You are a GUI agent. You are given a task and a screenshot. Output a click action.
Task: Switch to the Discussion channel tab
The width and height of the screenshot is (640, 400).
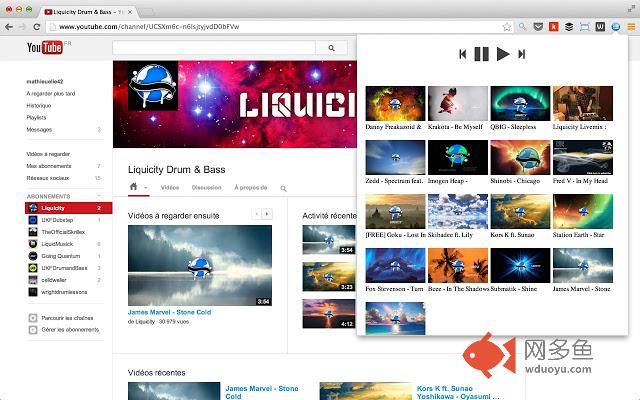(x=207, y=188)
